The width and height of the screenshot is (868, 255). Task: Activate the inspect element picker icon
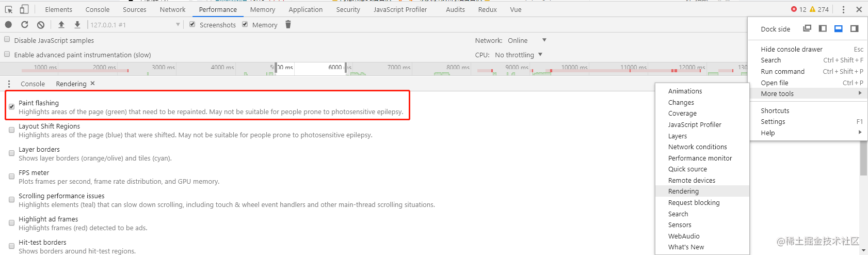pyautogui.click(x=9, y=9)
